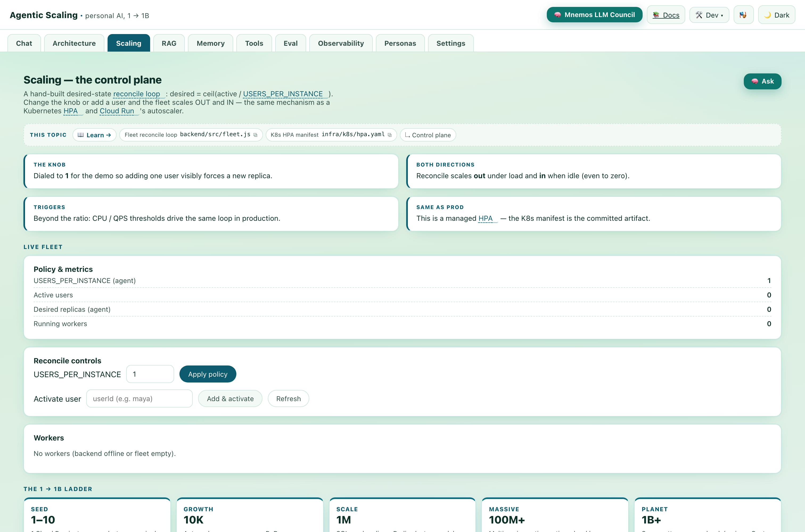This screenshot has width=805, height=532.
Task: Click the corner-arrow icon in the Control plane chip
Action: pyautogui.click(x=407, y=135)
